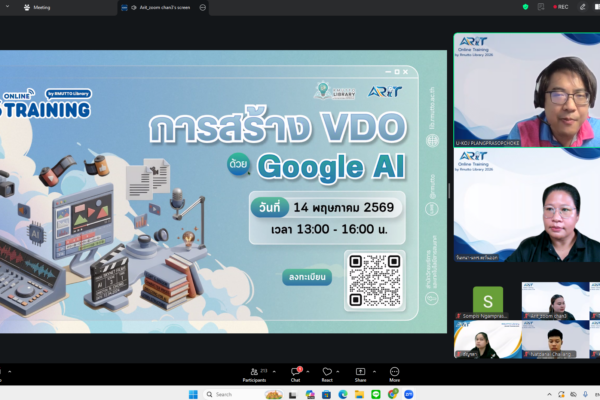Expand the Participants caret arrow

(x=274, y=371)
